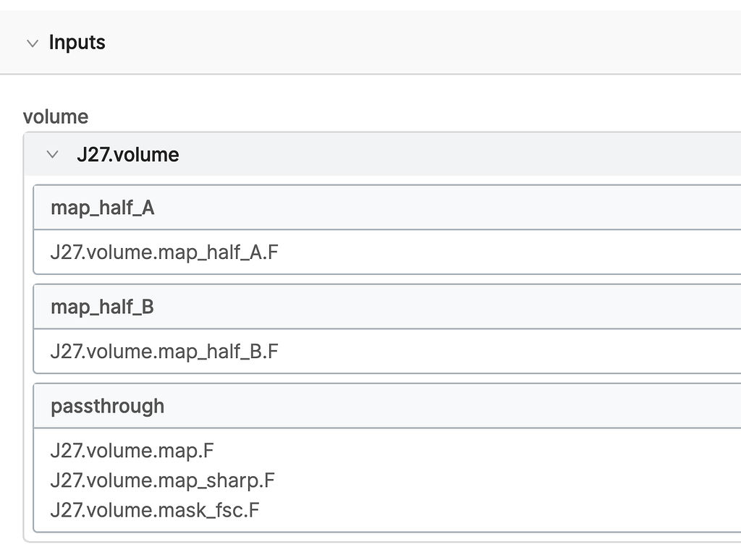Click empty area of map_half_B row
This screenshot has height=560, width=741.
[510, 352]
